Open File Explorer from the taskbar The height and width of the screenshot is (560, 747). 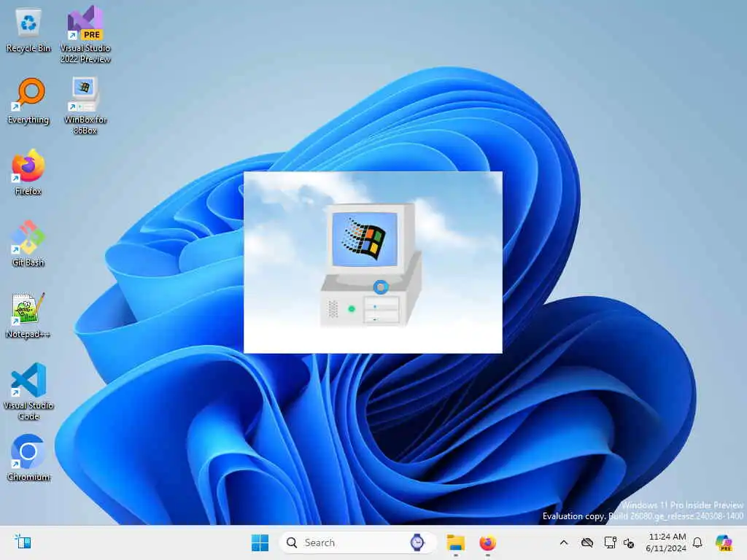click(x=455, y=542)
